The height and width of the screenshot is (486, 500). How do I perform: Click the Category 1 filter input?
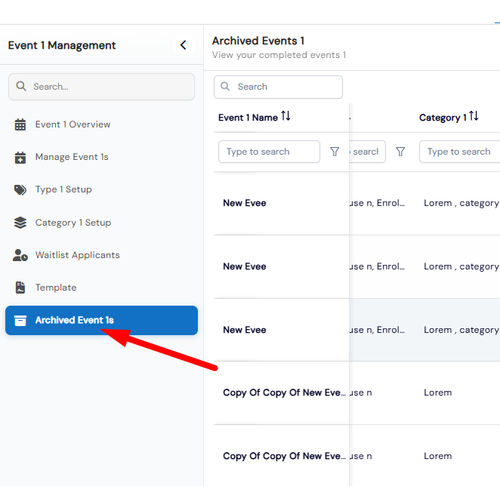[x=460, y=152]
